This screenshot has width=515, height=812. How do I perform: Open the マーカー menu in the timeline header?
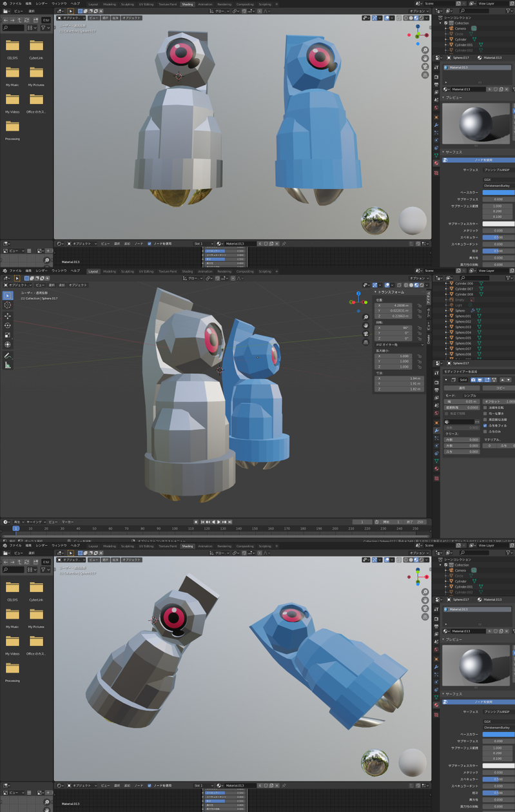(x=68, y=522)
